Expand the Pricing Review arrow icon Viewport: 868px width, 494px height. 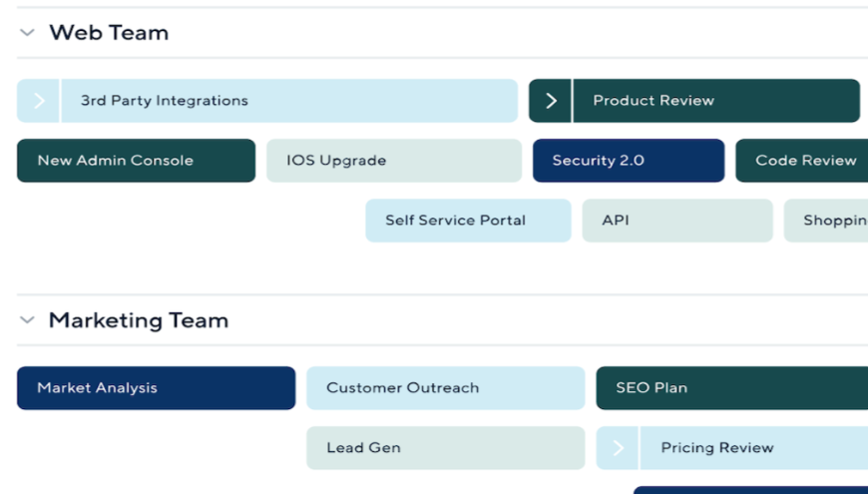[618, 448]
